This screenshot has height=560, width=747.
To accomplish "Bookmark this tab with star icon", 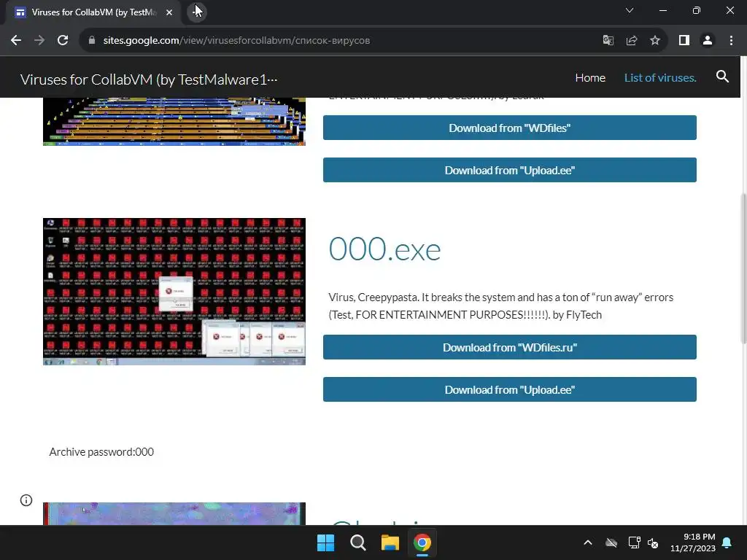I will coord(655,41).
